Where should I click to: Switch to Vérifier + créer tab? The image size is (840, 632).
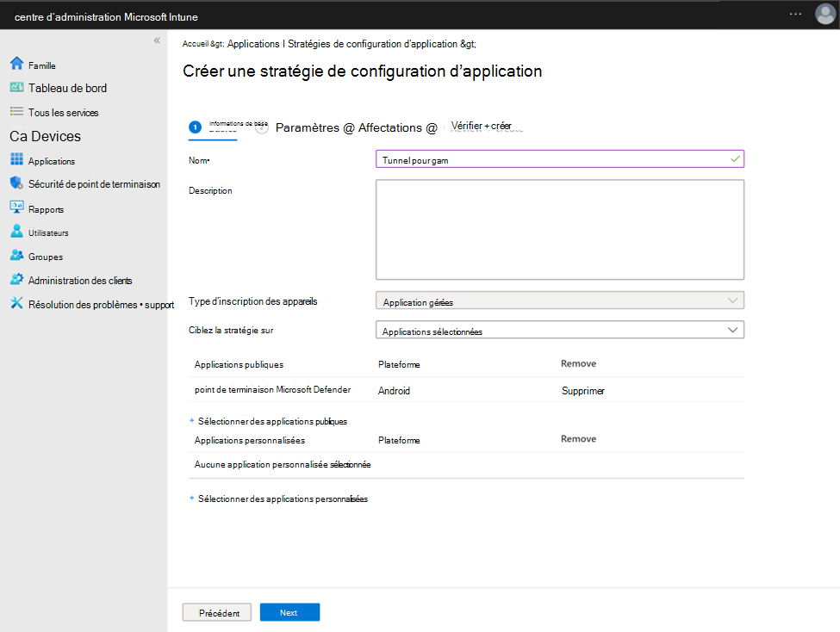(x=481, y=126)
